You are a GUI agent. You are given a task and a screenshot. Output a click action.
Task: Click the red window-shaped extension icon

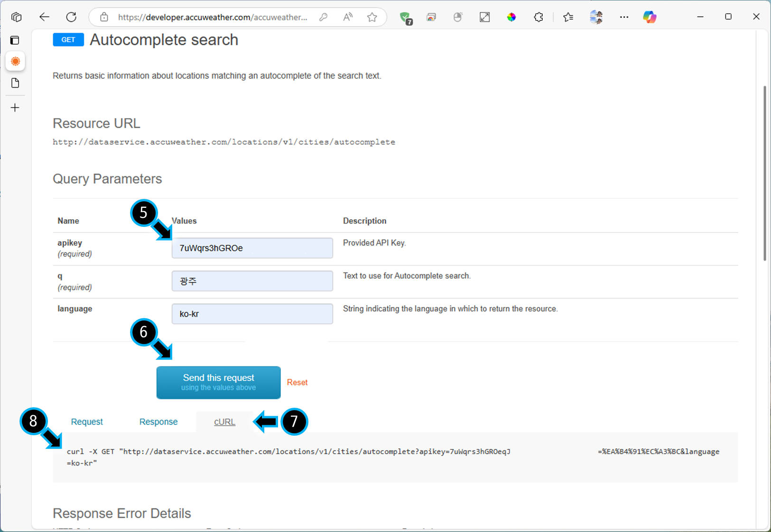pos(431,17)
